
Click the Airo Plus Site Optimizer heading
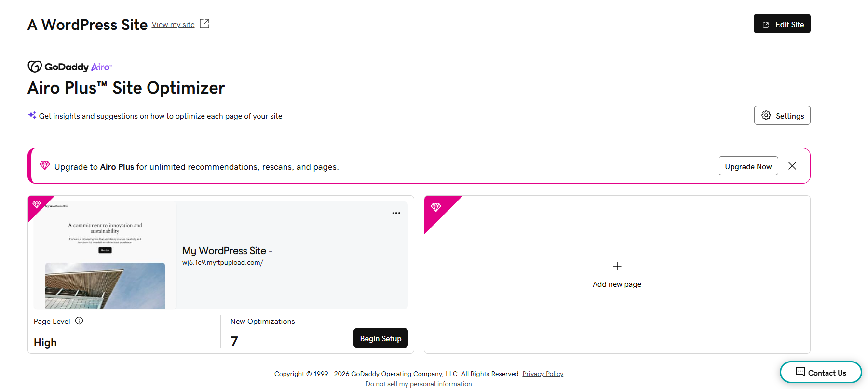tap(126, 88)
